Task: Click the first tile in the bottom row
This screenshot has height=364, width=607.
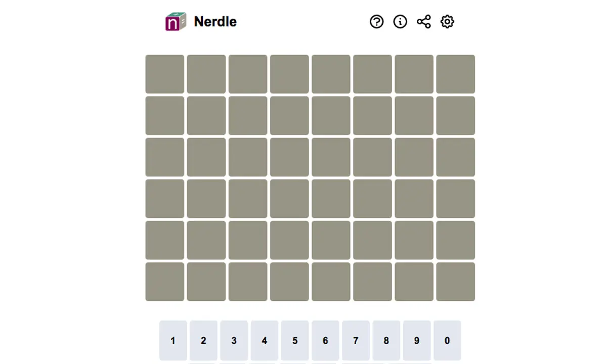Action: [165, 282]
